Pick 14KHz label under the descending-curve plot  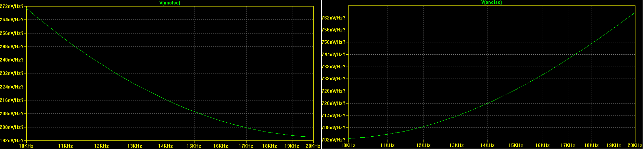pos(166,146)
